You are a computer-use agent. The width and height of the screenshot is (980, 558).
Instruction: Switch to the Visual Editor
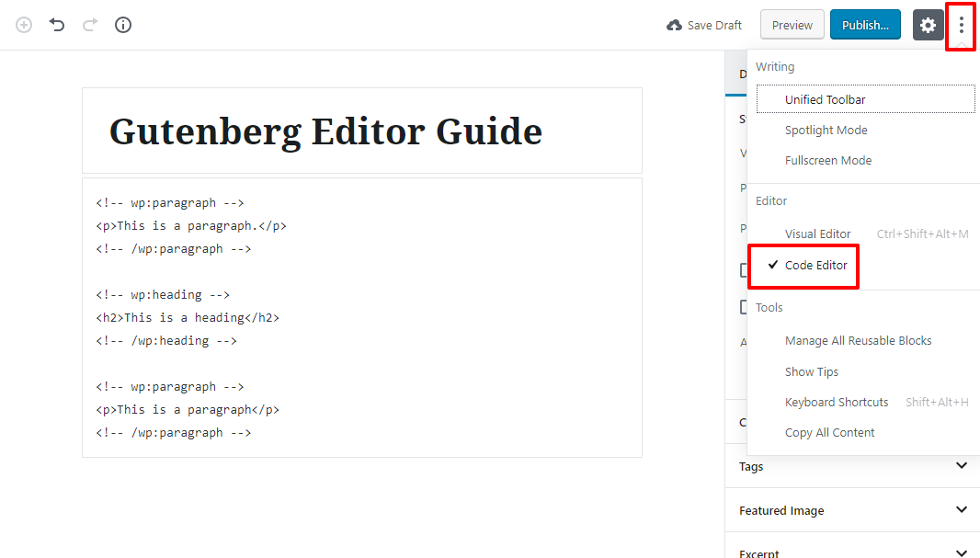click(x=866, y=233)
